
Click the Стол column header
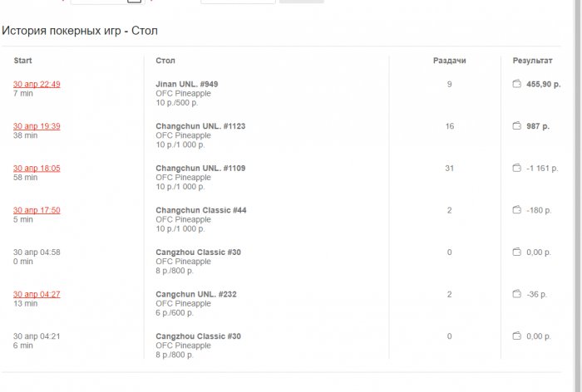(165, 61)
